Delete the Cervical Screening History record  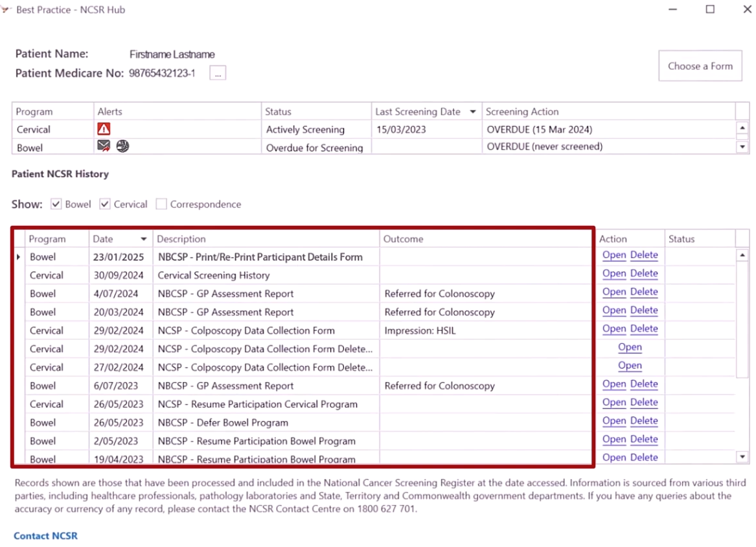pyautogui.click(x=644, y=273)
